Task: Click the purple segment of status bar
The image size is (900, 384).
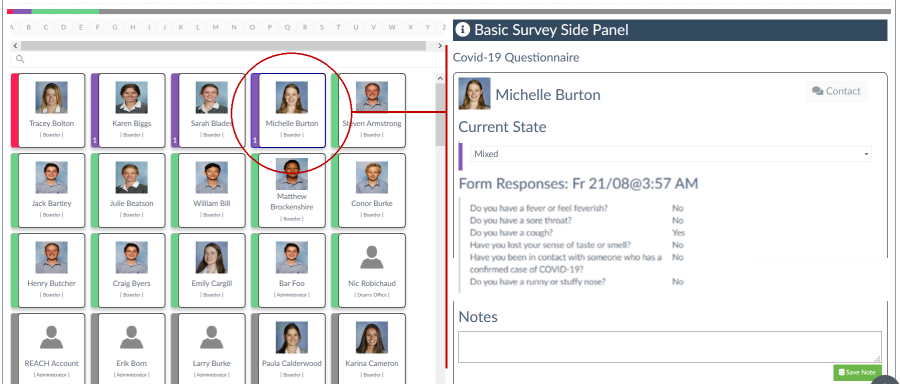Action: click(22, 11)
